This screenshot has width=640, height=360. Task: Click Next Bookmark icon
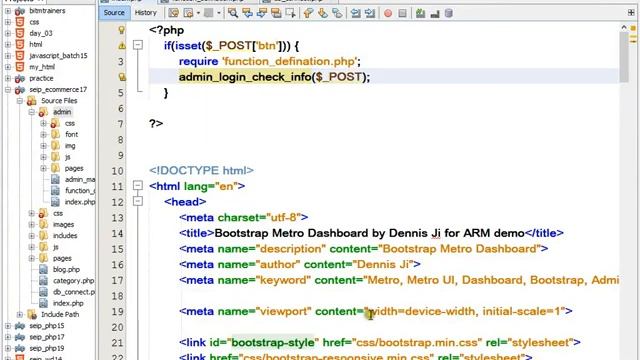322,13
